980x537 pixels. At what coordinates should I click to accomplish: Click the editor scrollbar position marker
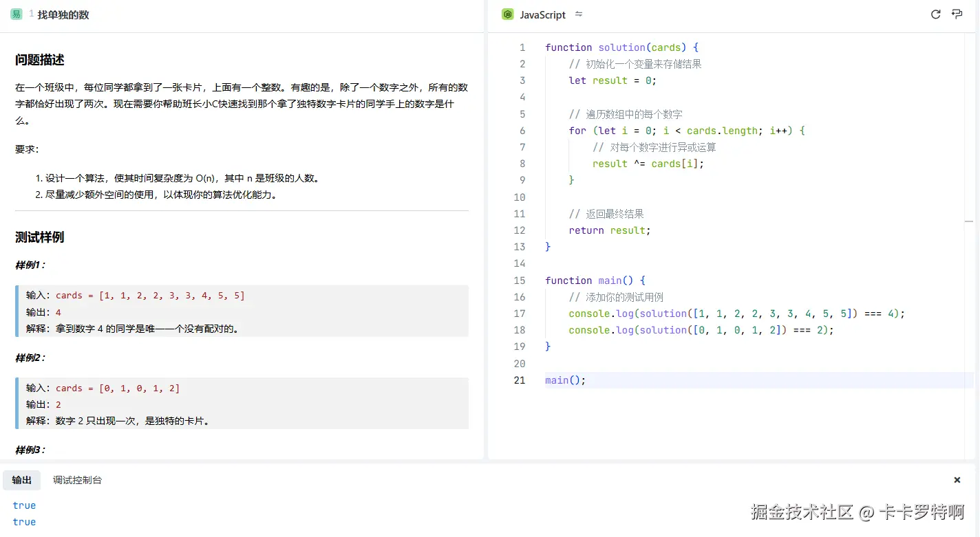[969, 221]
